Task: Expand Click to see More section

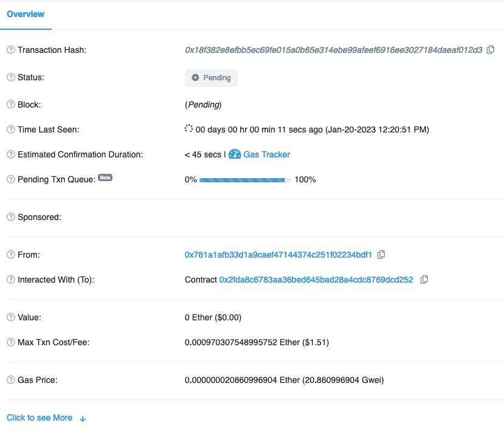Action: point(40,418)
